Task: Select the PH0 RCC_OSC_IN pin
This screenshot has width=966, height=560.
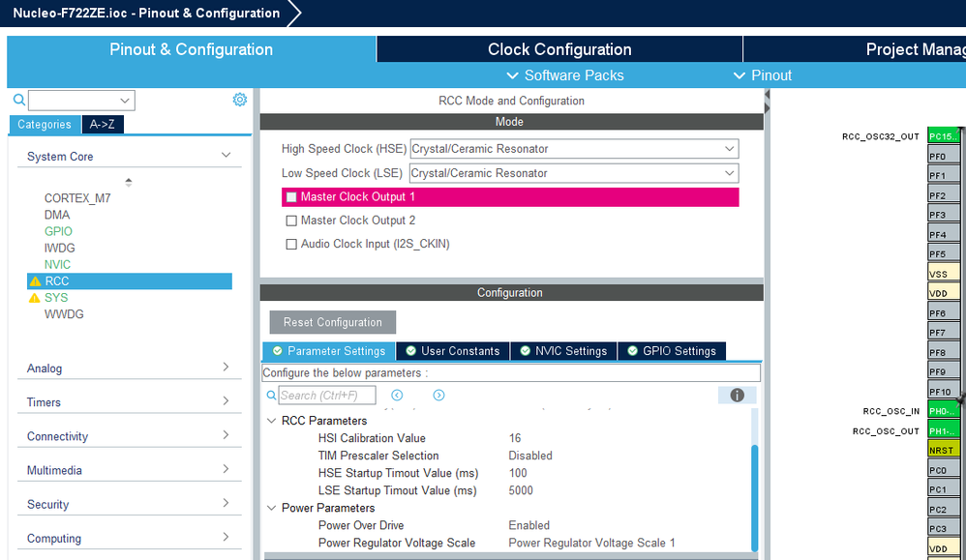Action: (943, 411)
